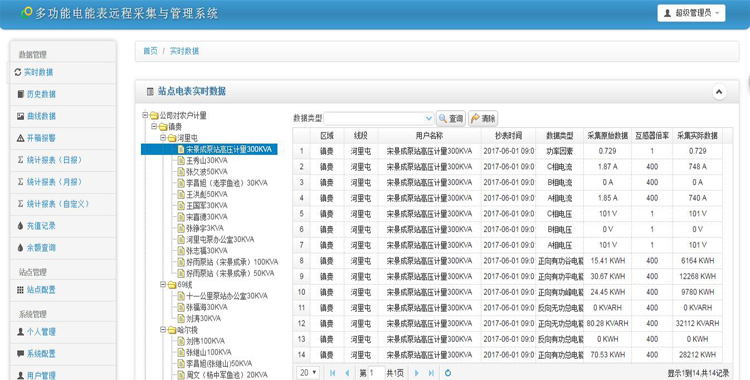Collapse the 公司对农户计量 root node

coord(145,115)
